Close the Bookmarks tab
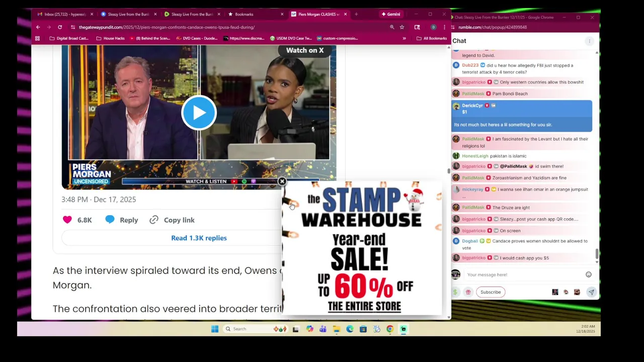 [x=282, y=14]
